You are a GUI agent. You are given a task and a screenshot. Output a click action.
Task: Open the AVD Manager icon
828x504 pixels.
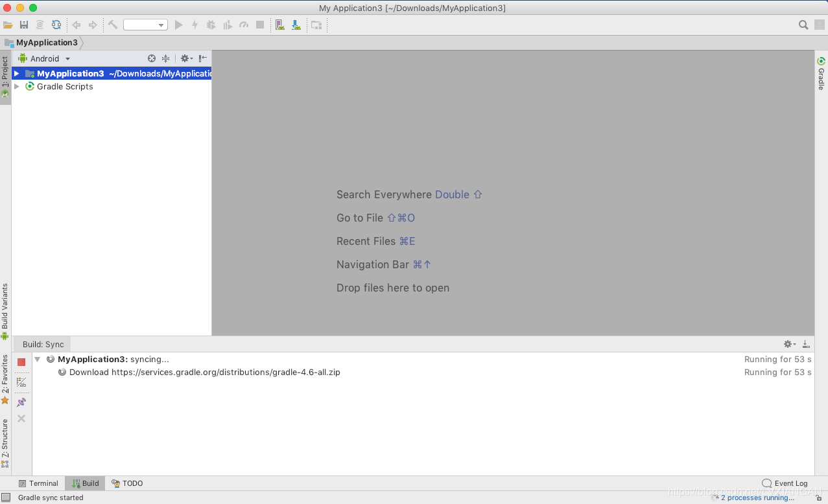(x=280, y=25)
